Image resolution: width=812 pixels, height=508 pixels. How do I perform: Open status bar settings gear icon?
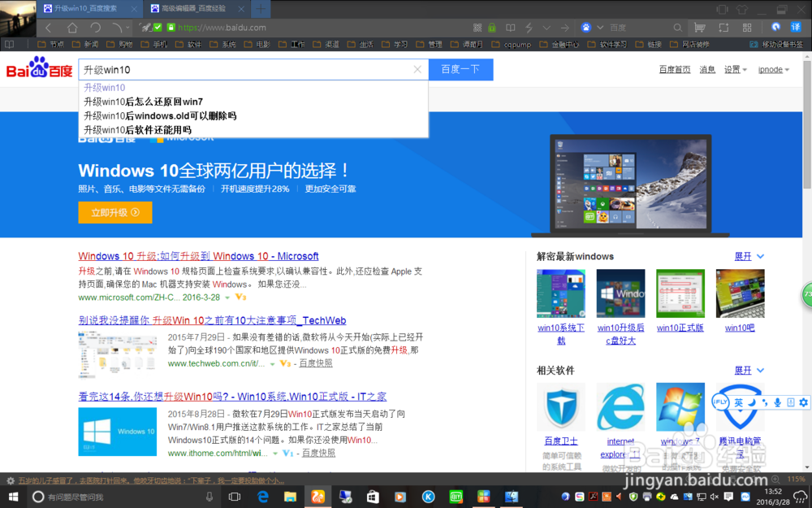click(x=9, y=480)
